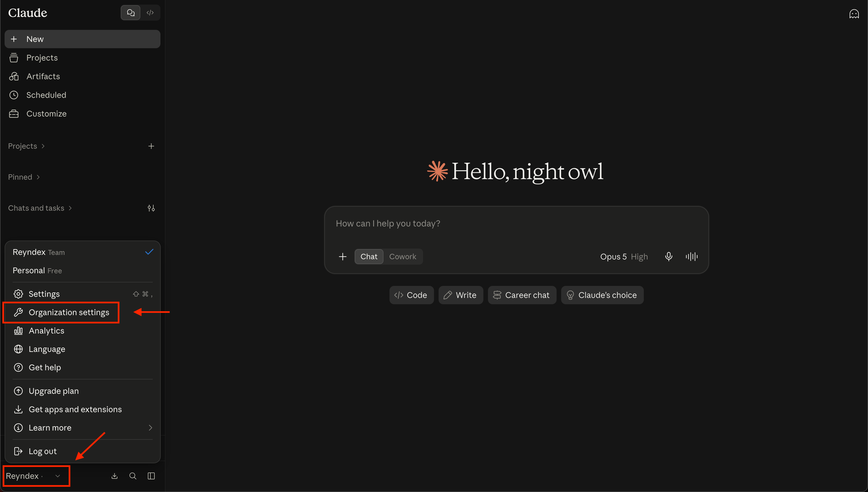Collapse the sidebar with the panel icon

151,476
